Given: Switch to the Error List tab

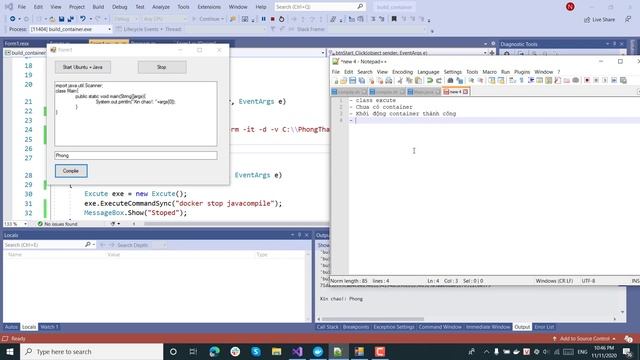Looking at the screenshot, I should point(544,327).
